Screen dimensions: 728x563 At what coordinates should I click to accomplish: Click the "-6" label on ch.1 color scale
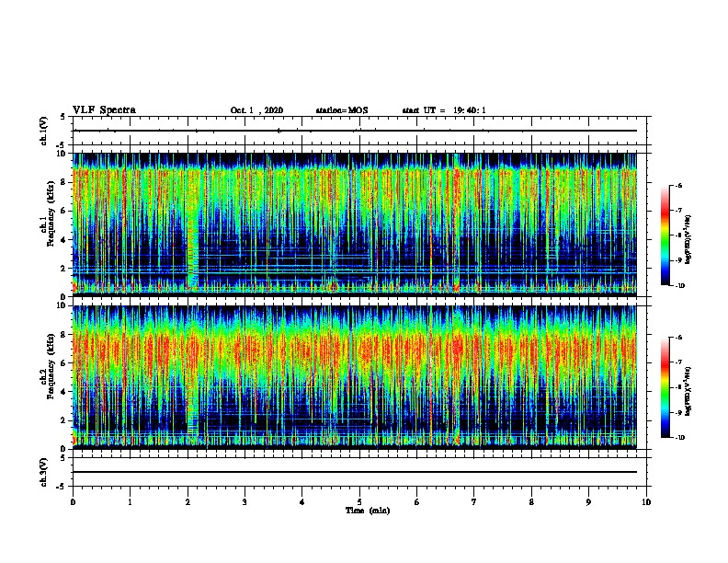coord(678,185)
